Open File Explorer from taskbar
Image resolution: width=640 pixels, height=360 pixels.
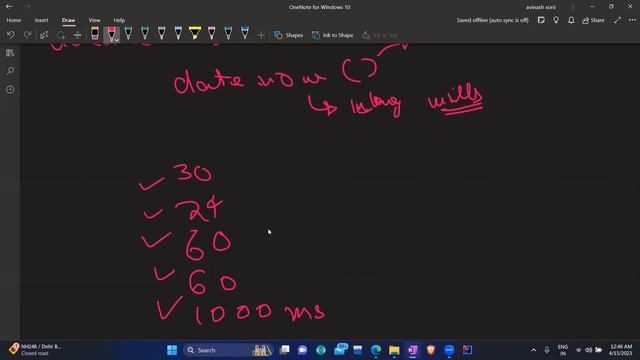pyautogui.click(x=394, y=350)
